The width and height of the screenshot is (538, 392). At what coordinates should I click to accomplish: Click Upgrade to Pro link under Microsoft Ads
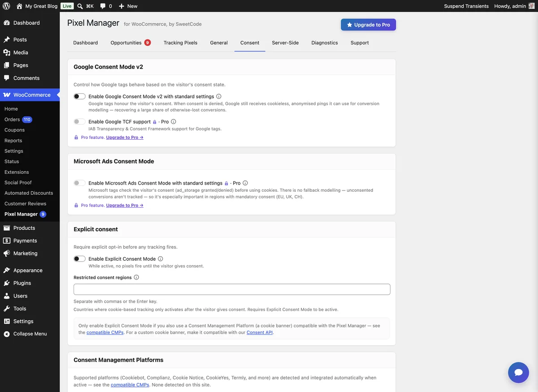click(x=125, y=205)
